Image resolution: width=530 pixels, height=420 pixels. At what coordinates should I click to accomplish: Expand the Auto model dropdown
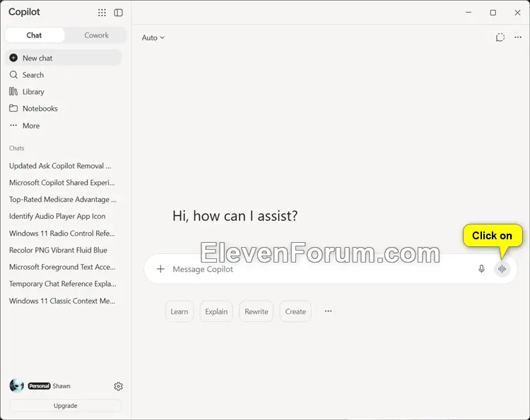click(153, 37)
